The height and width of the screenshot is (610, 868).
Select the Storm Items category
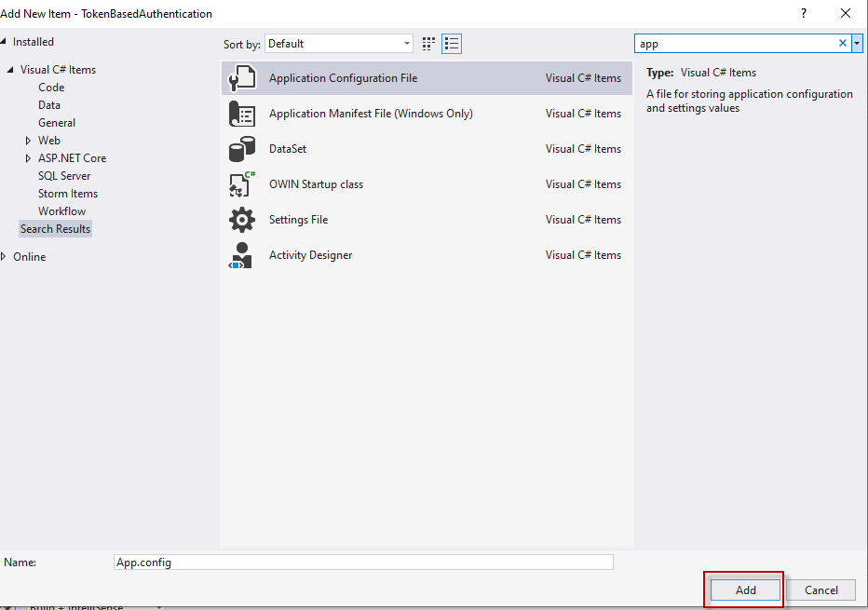coord(68,194)
